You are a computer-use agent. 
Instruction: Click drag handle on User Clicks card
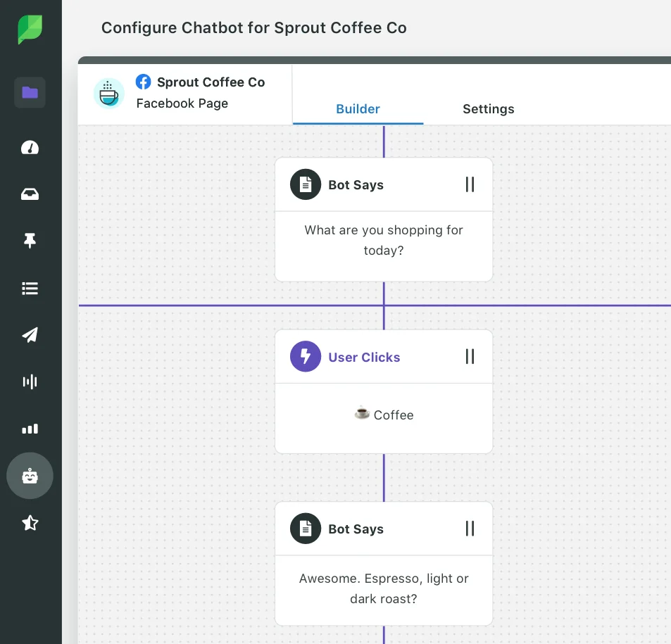[470, 357]
